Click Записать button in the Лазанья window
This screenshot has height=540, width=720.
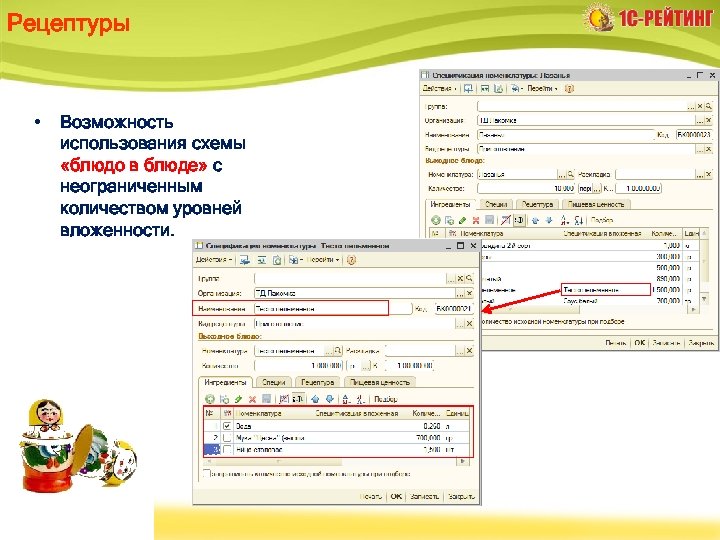click(666, 343)
